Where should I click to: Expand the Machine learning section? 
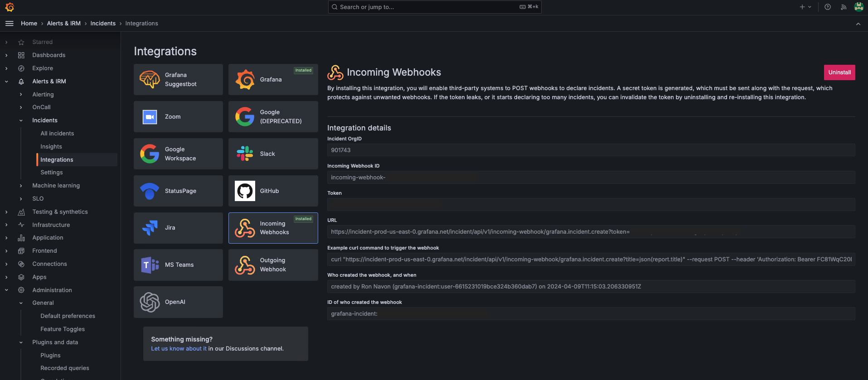pyautogui.click(x=21, y=186)
